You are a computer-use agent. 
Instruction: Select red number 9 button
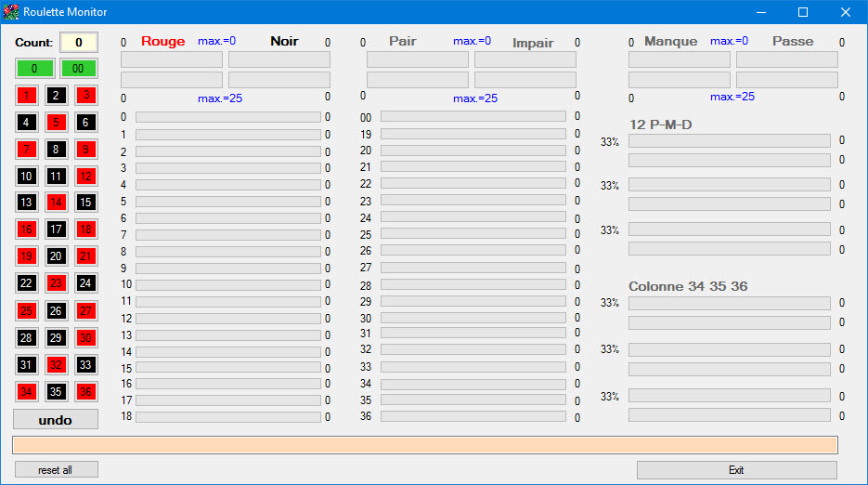pos(85,149)
